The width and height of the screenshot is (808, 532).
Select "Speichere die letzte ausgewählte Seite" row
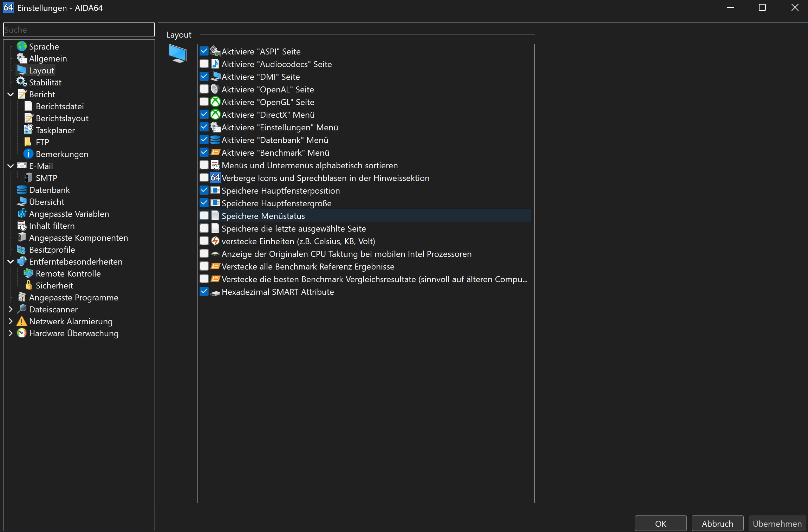[x=365, y=228]
